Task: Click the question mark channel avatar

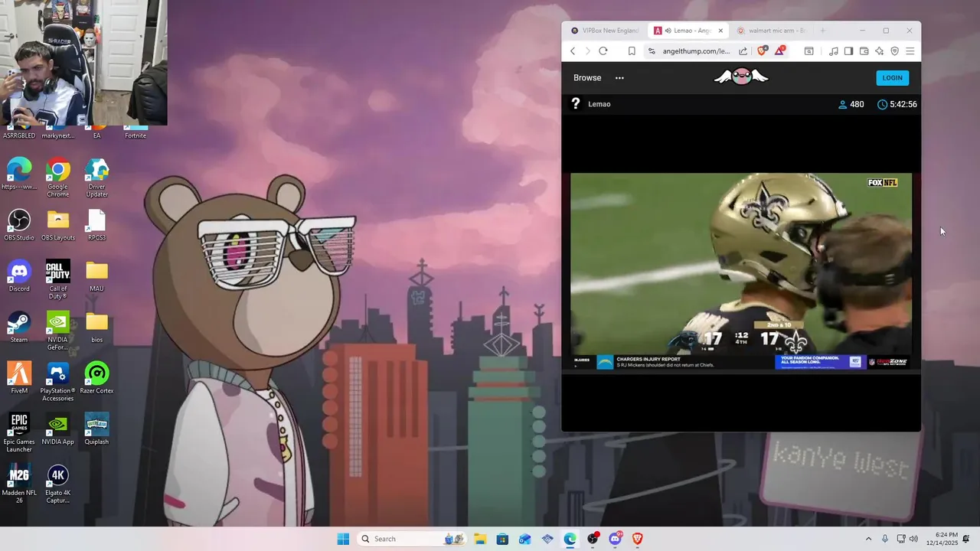Action: click(x=576, y=103)
